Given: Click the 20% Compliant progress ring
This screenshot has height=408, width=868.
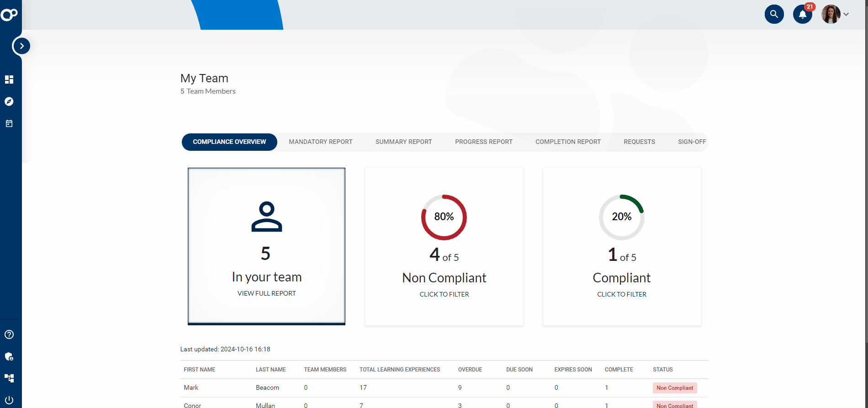Looking at the screenshot, I should pos(621,217).
